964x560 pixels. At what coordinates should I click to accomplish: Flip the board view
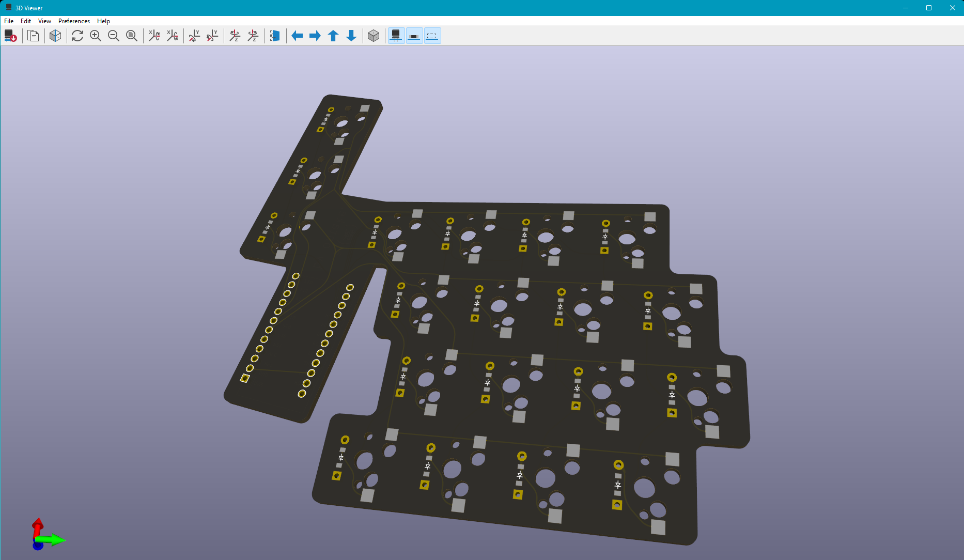coord(275,36)
